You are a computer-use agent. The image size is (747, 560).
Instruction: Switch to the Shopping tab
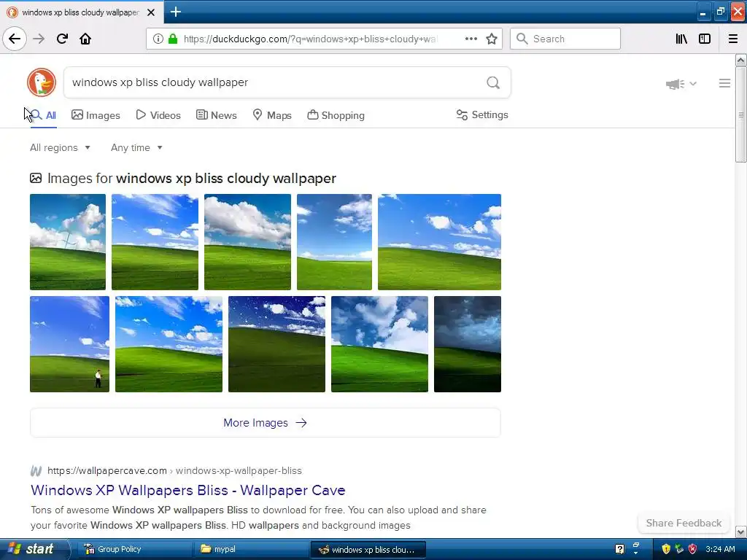pos(336,115)
